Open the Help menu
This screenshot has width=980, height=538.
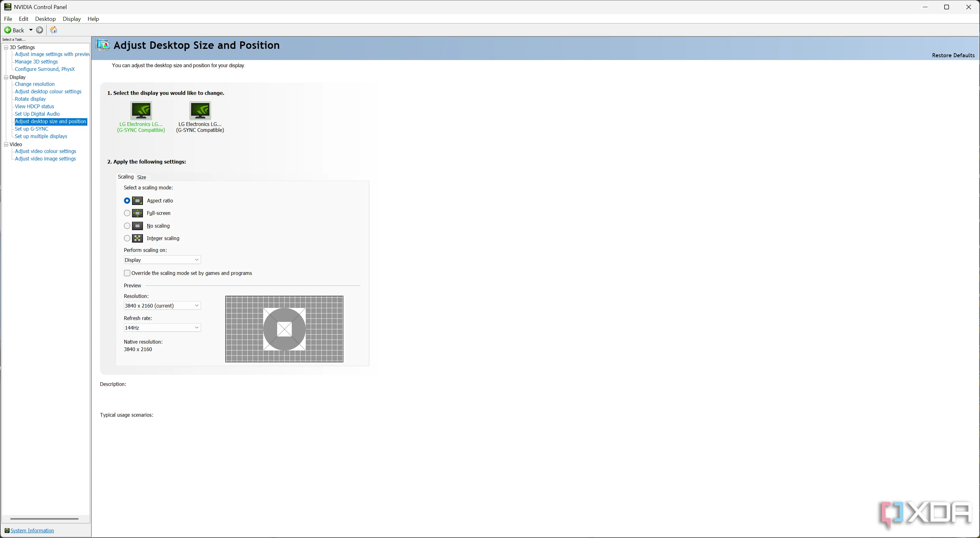pos(93,19)
